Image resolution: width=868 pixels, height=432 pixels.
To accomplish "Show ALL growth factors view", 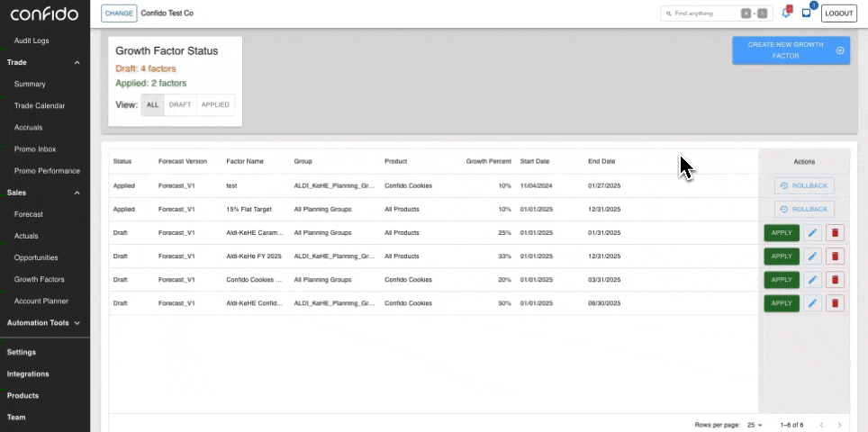I will pyautogui.click(x=153, y=105).
